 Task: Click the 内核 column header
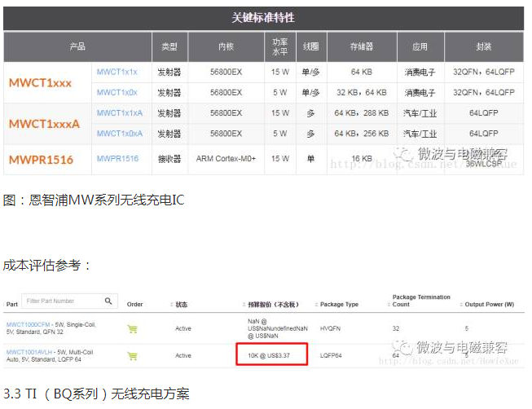pos(226,46)
